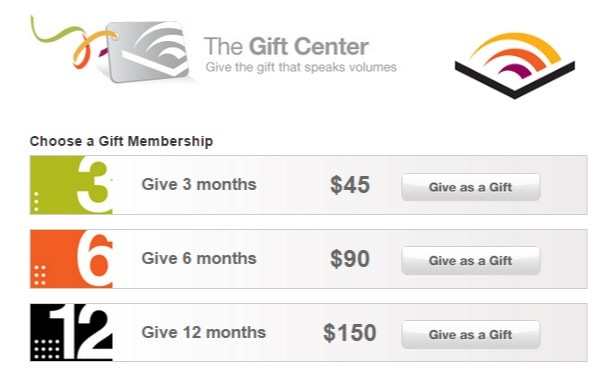
Task: Click the Choose a Gift Membership heading
Action: [x=121, y=141]
